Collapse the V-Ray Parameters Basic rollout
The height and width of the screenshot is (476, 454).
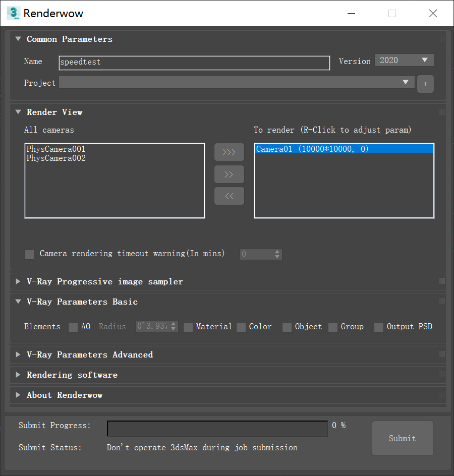18,302
